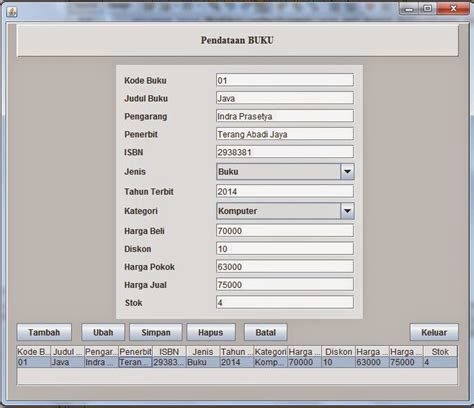The width and height of the screenshot is (474, 408).
Task: Focus the Kode Buku input field
Action: tap(285, 80)
